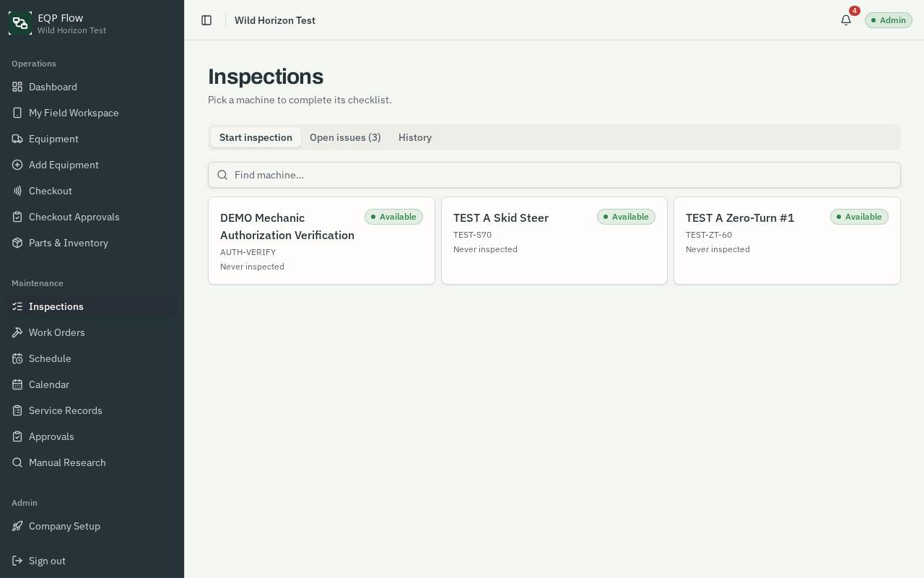Click the Company Setup rocket icon
The width and height of the screenshot is (924, 578).
(17, 526)
